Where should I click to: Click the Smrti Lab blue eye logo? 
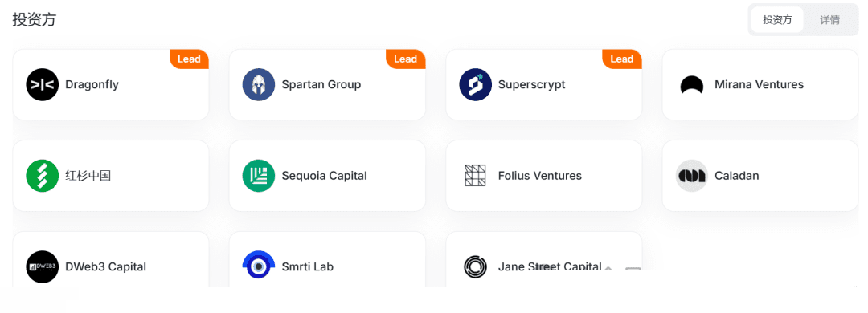[259, 266]
